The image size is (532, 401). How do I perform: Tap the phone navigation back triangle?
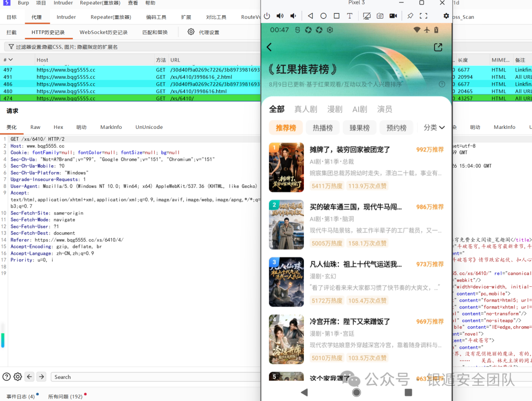[304, 393]
